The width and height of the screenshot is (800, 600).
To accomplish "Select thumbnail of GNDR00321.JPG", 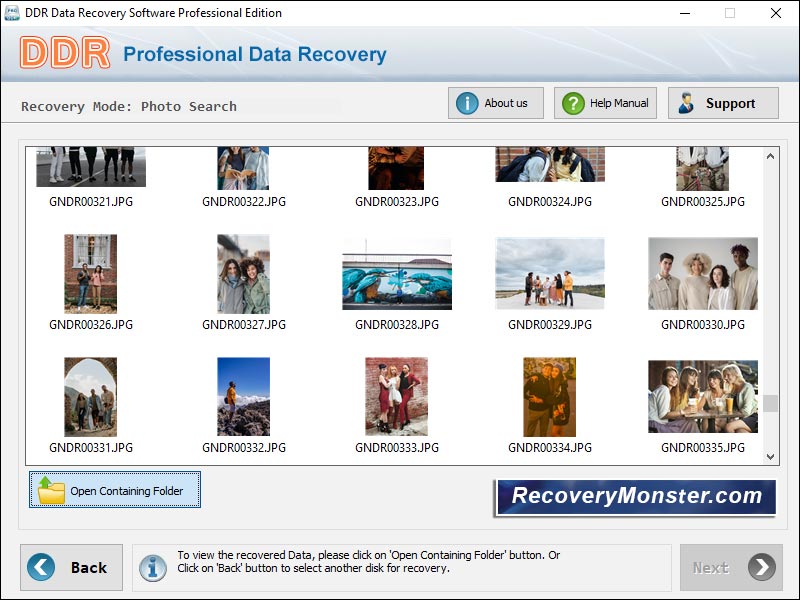I will pos(91,167).
